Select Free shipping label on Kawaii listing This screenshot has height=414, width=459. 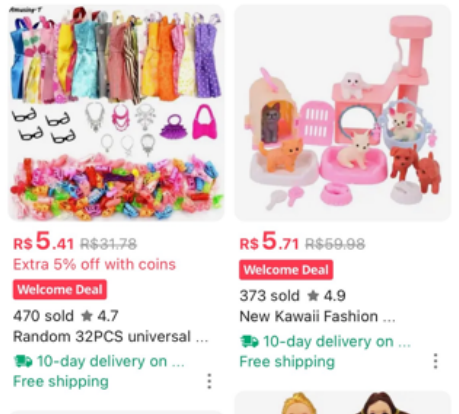coord(287,361)
